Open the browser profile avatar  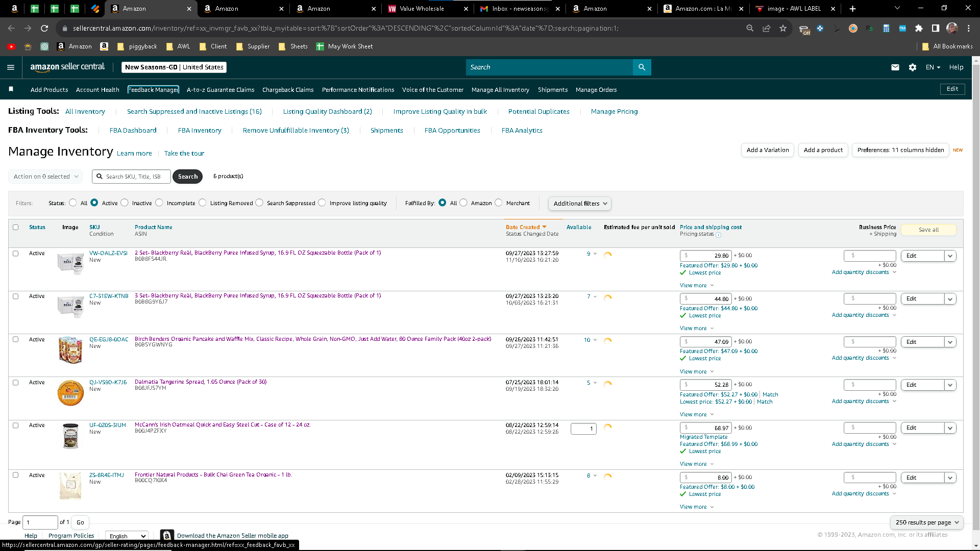(x=952, y=29)
